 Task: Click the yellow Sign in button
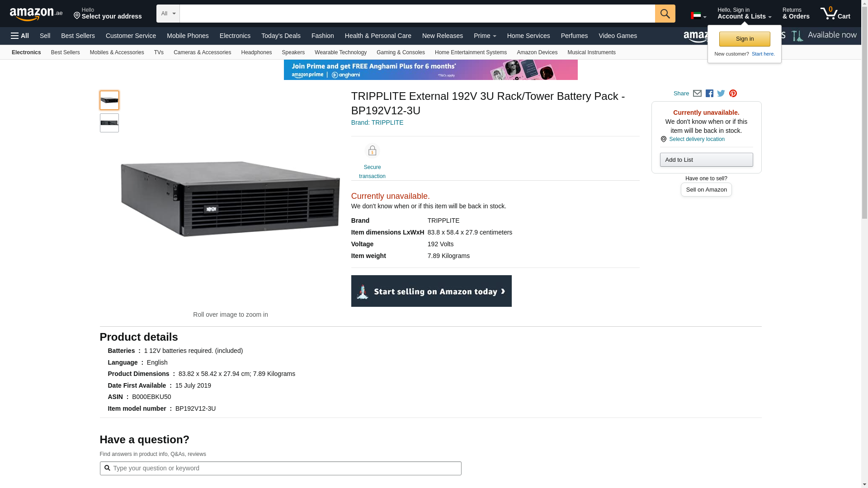coord(745,39)
